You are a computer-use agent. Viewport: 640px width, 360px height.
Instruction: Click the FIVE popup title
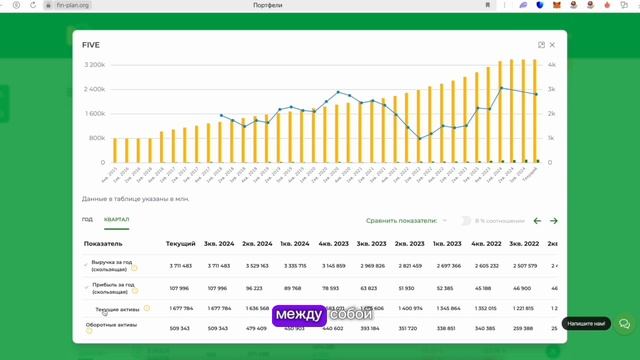click(x=91, y=45)
